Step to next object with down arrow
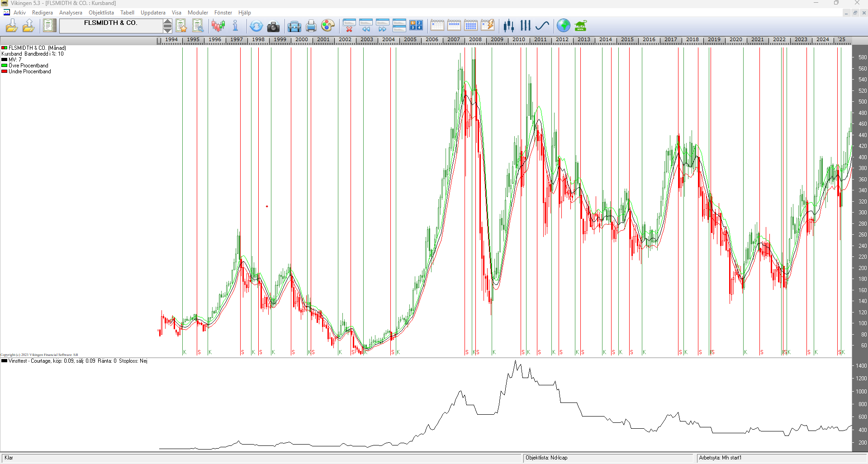This screenshot has height=464, width=868. (167, 30)
